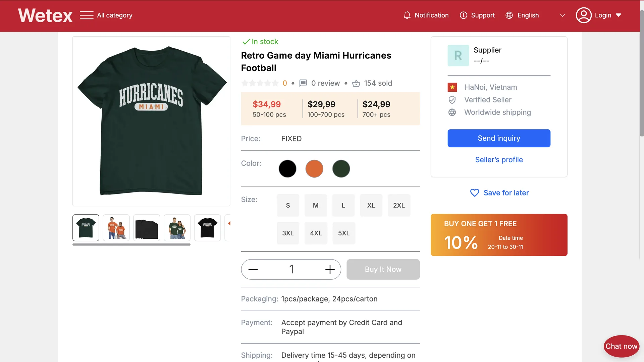
Task: Select size M option
Action: (315, 206)
